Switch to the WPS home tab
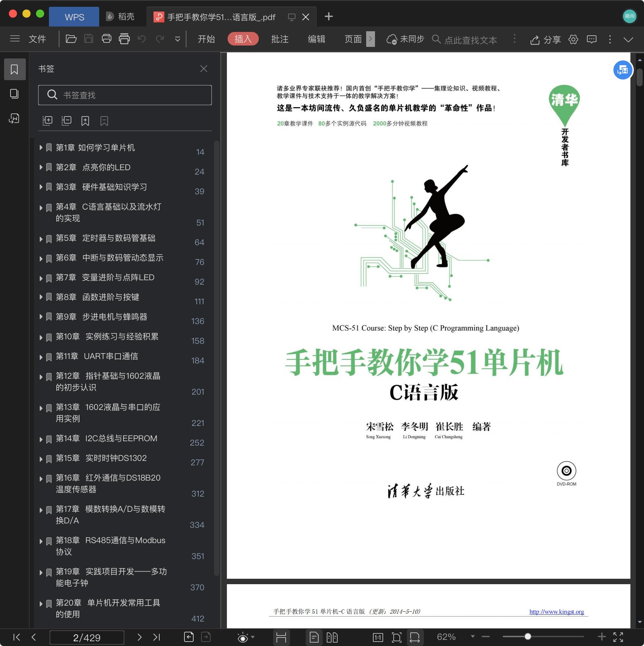Image resolution: width=644 pixels, height=646 pixels. [74, 17]
